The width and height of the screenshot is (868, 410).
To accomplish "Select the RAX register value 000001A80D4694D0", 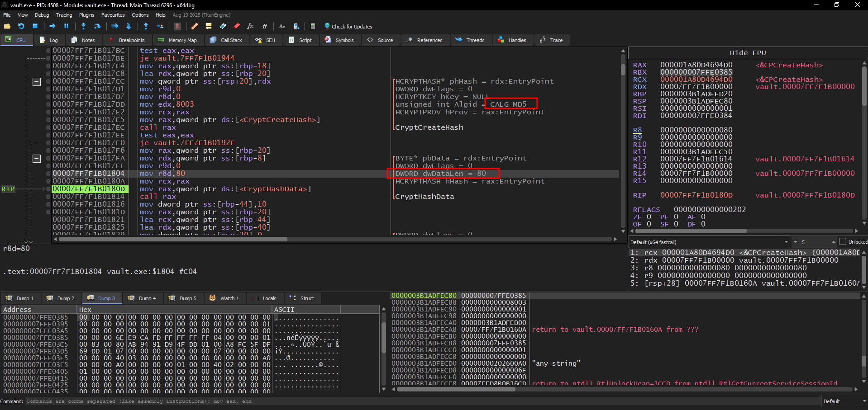I will coord(696,65).
